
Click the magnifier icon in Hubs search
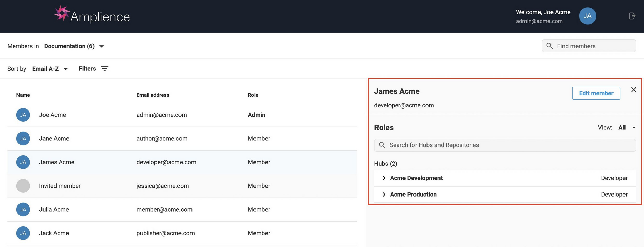pos(382,145)
